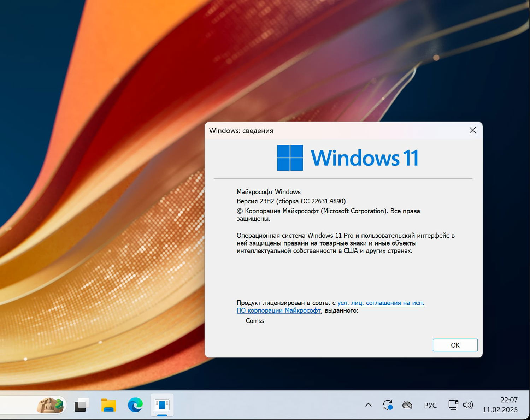The height and width of the screenshot is (420, 530).
Task: Click the network display icon in system tray
Action: (x=453, y=405)
